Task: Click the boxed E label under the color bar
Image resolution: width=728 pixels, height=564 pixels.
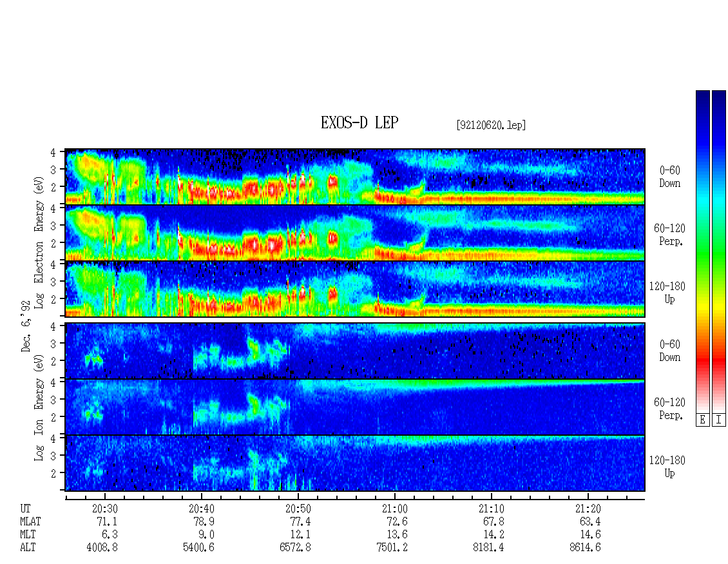Action: [702, 420]
